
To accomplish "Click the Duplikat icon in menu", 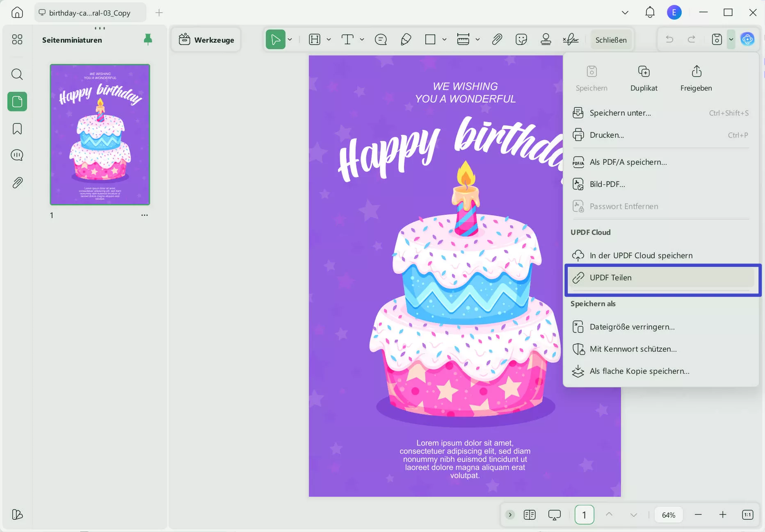I will 644,78.
